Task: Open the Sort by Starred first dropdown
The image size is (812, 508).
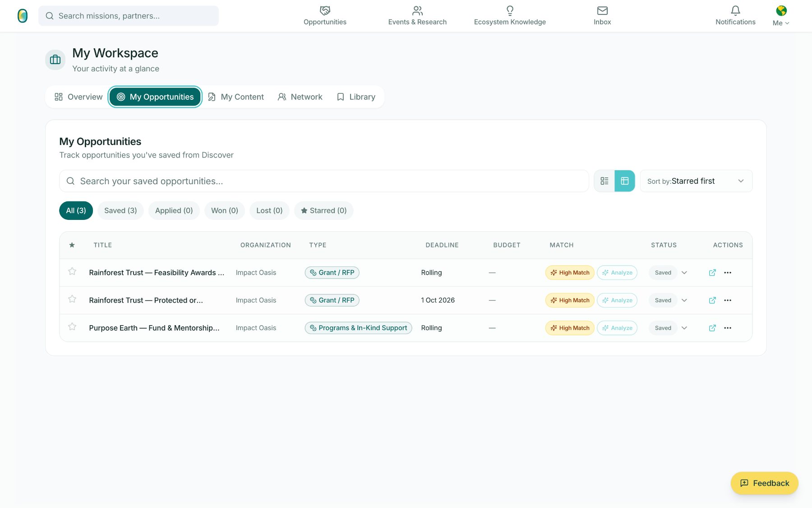Action: 696,181
